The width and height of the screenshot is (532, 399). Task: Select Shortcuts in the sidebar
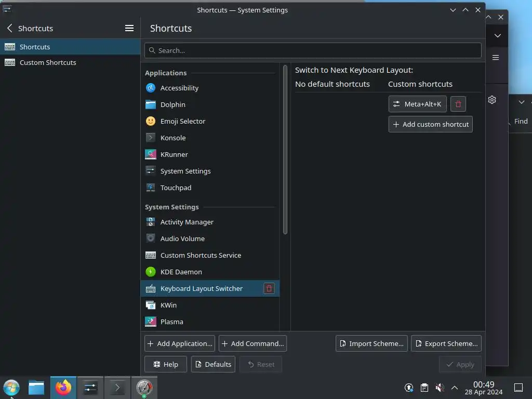[x=70, y=47]
